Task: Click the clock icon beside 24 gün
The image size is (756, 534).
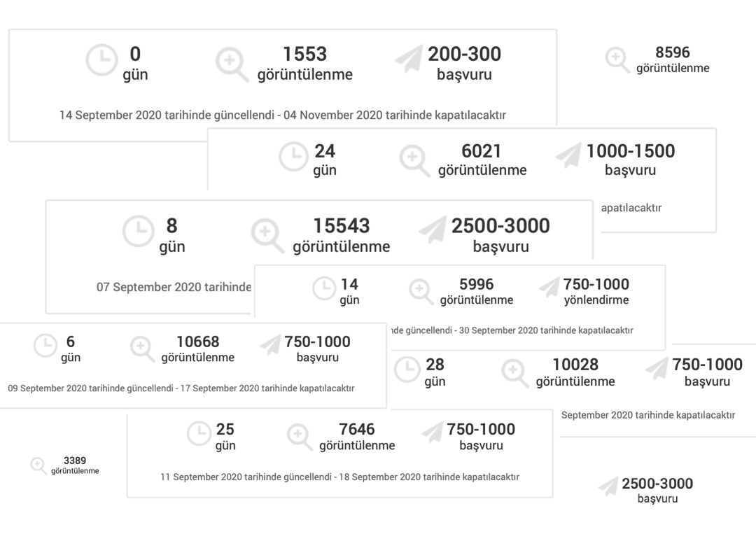Action: [x=293, y=157]
